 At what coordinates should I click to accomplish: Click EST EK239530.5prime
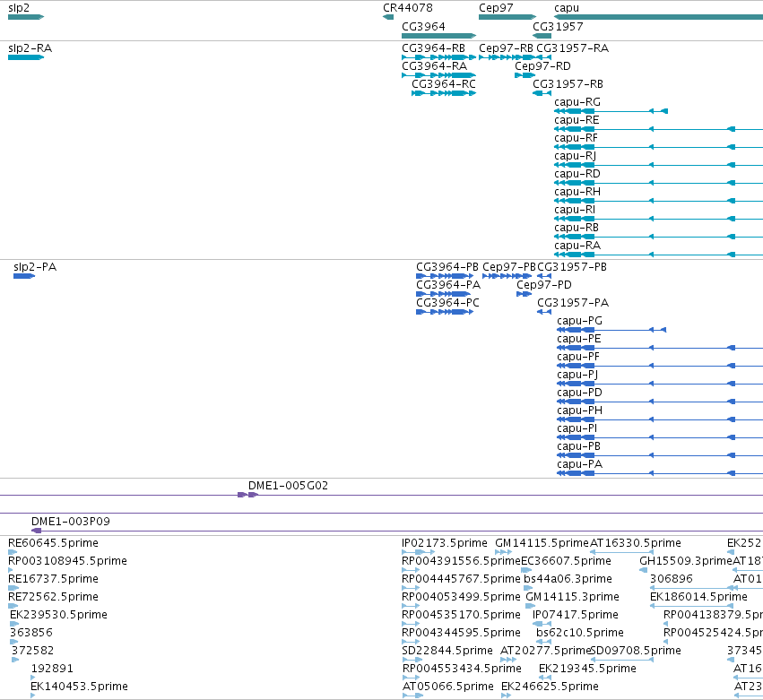14,624
